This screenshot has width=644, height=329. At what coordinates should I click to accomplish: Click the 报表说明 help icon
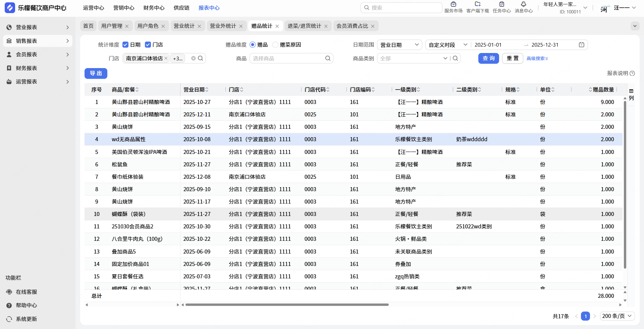(632, 73)
